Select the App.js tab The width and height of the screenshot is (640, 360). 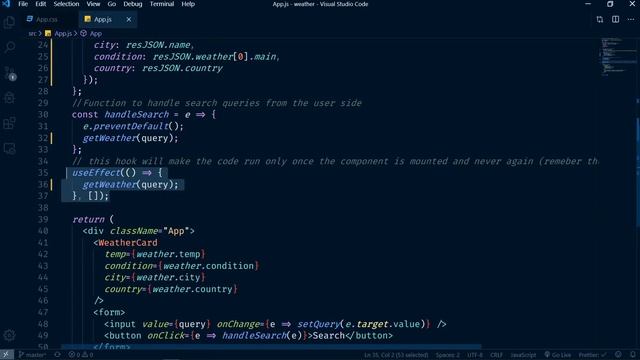pyautogui.click(x=108, y=19)
